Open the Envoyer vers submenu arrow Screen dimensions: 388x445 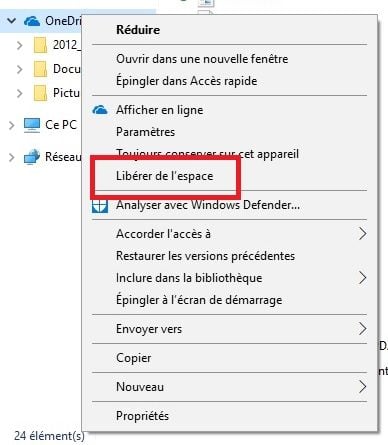click(x=363, y=329)
